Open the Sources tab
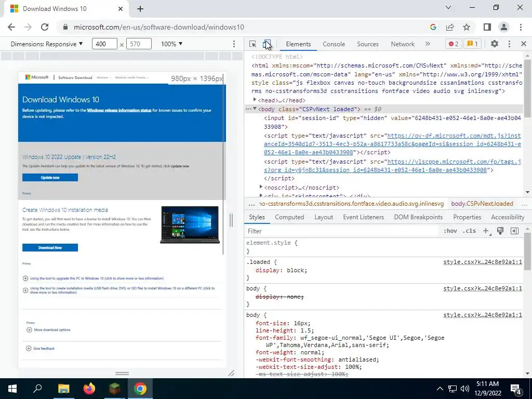532x399 pixels. click(x=367, y=44)
